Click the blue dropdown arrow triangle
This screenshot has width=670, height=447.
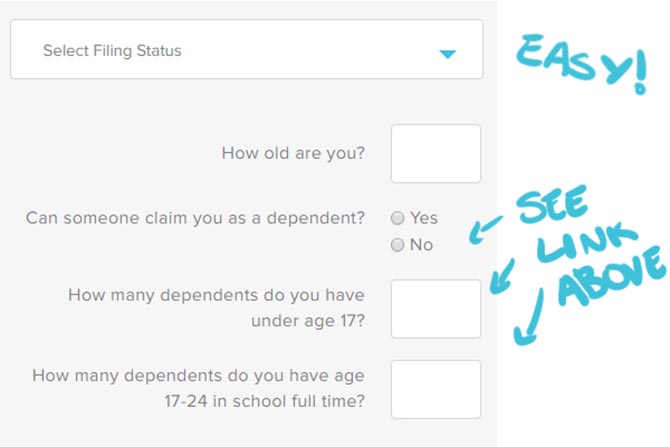coord(447,54)
